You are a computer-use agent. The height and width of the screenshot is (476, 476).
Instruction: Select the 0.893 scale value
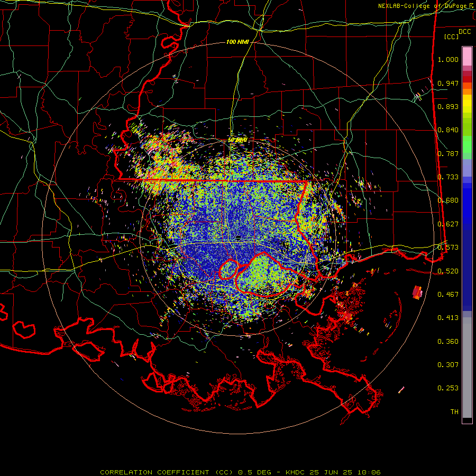coord(448,106)
